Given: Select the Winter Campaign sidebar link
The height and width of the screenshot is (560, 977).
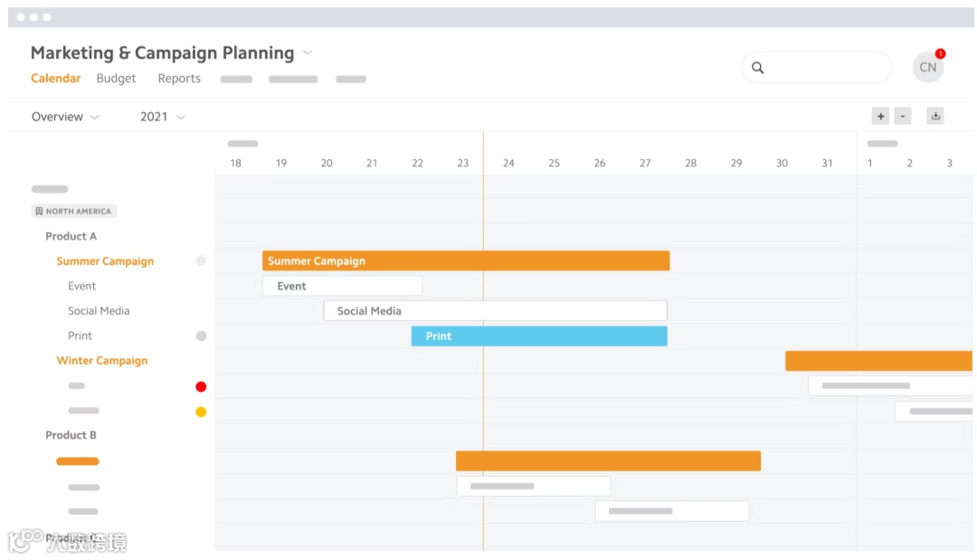Looking at the screenshot, I should click(x=101, y=360).
